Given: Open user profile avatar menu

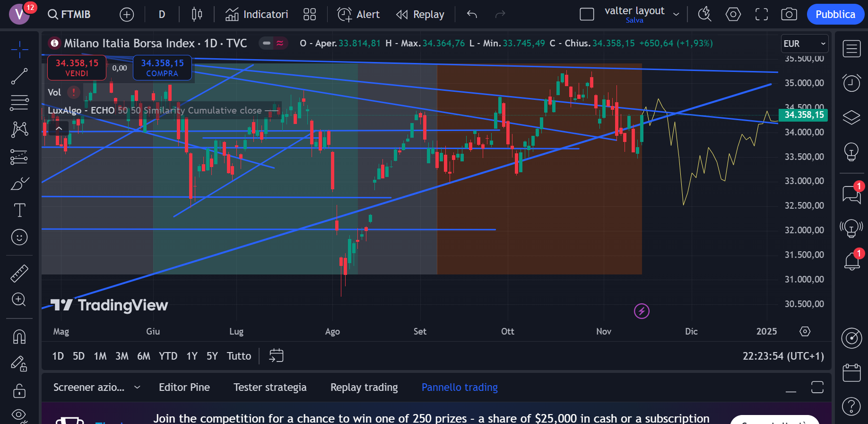Looking at the screenshot, I should (19, 14).
